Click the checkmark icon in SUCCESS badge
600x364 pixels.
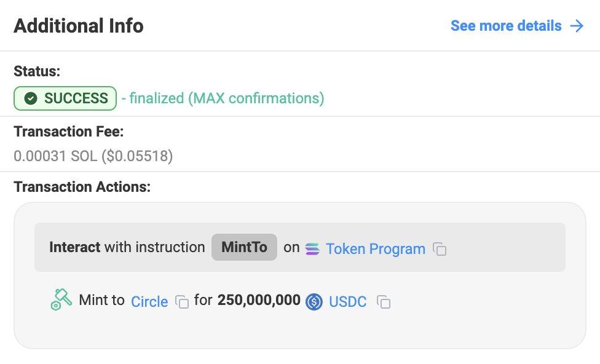pyautogui.click(x=31, y=98)
